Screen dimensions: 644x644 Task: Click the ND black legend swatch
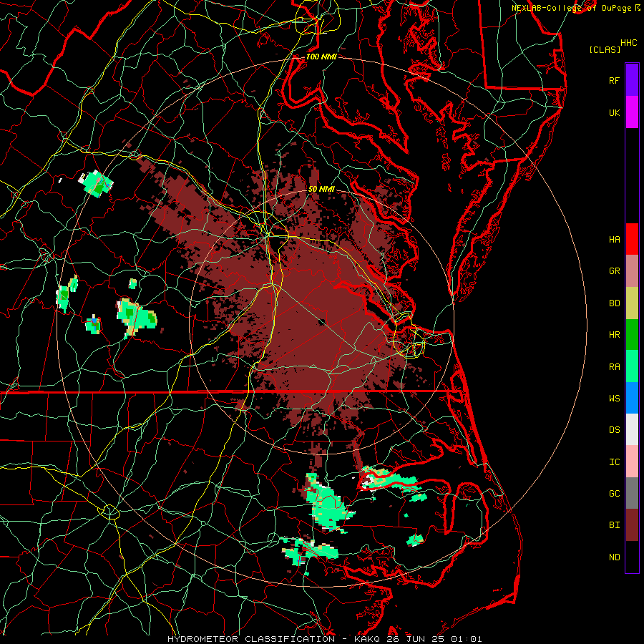tap(632, 557)
